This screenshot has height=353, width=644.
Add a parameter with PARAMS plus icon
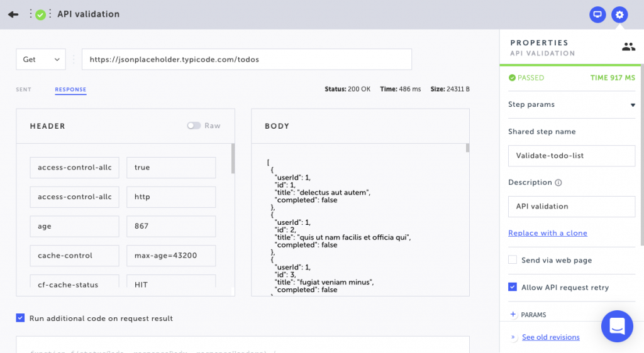pyautogui.click(x=513, y=315)
